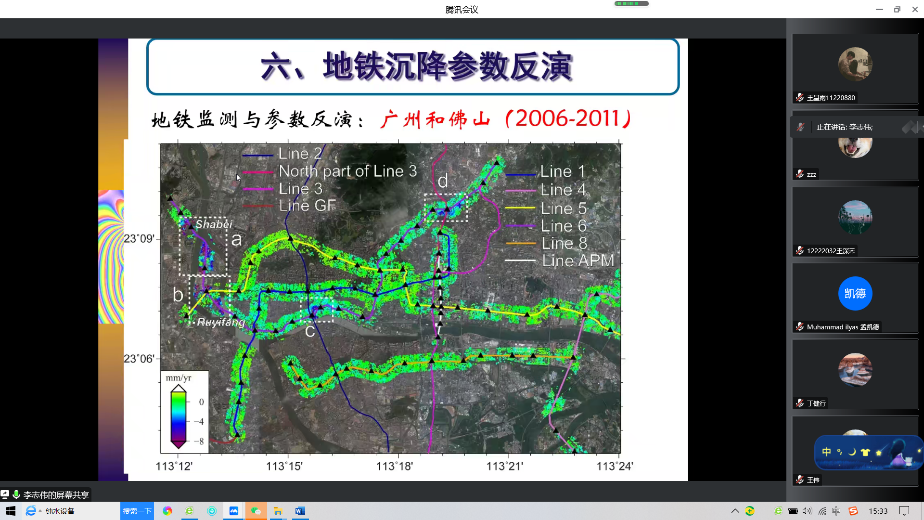Image resolution: width=924 pixels, height=520 pixels.
Task: Click the muted mic icon beside zzz
Action: tap(799, 173)
